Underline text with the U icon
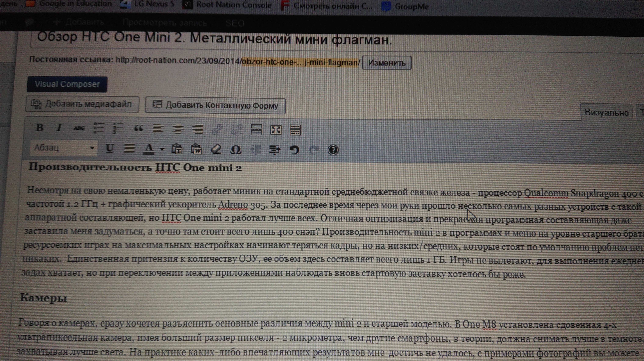644x361 pixels. (109, 148)
